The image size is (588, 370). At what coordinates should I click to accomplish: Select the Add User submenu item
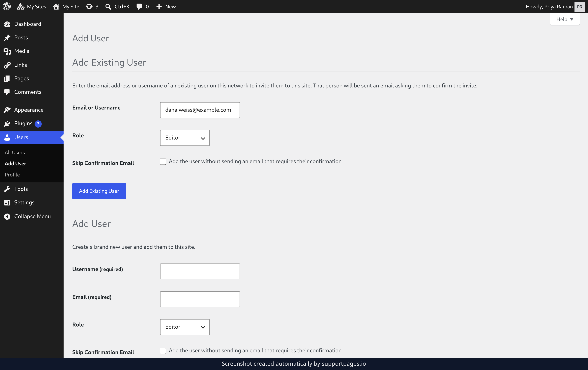(x=15, y=163)
